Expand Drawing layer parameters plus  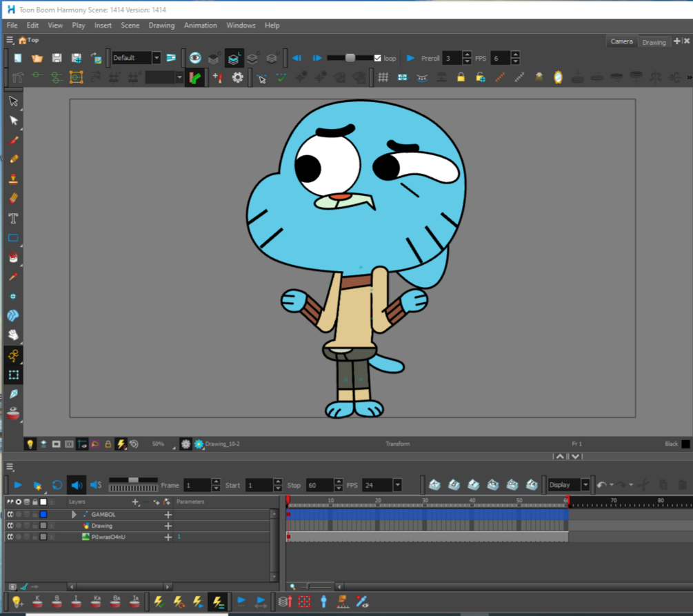pyautogui.click(x=168, y=526)
